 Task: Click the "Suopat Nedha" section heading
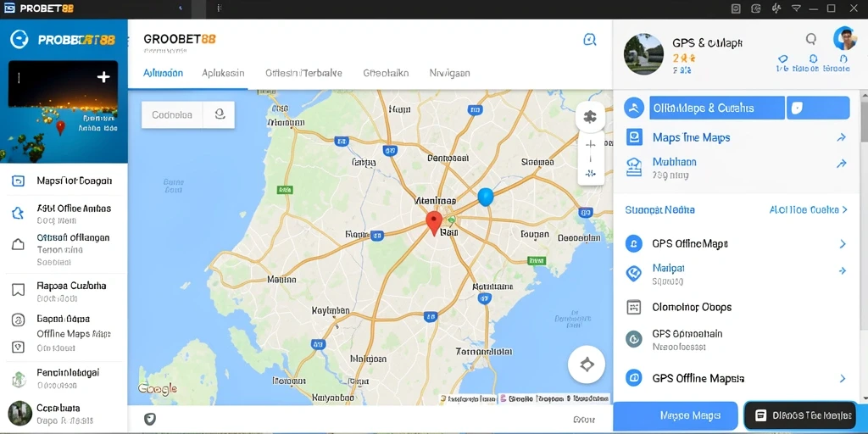[x=659, y=210]
